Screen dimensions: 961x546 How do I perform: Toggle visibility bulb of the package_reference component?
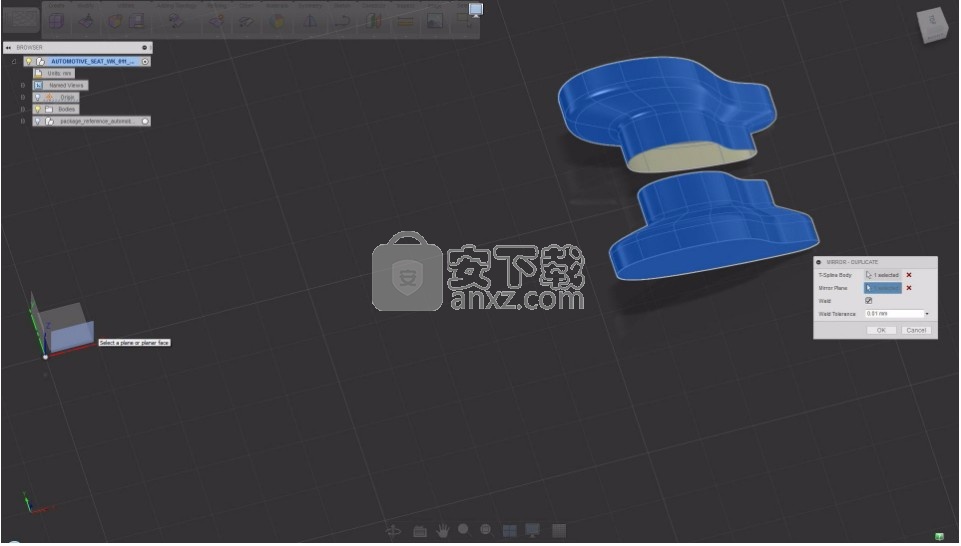point(37,121)
